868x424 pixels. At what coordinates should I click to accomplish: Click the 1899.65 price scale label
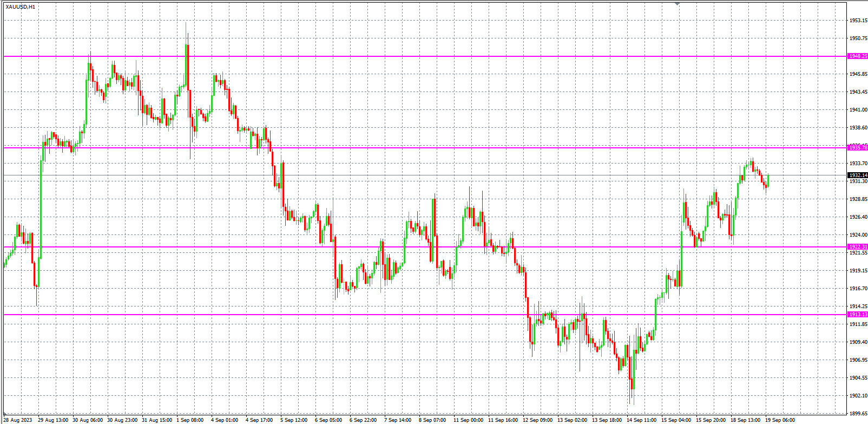858,413
